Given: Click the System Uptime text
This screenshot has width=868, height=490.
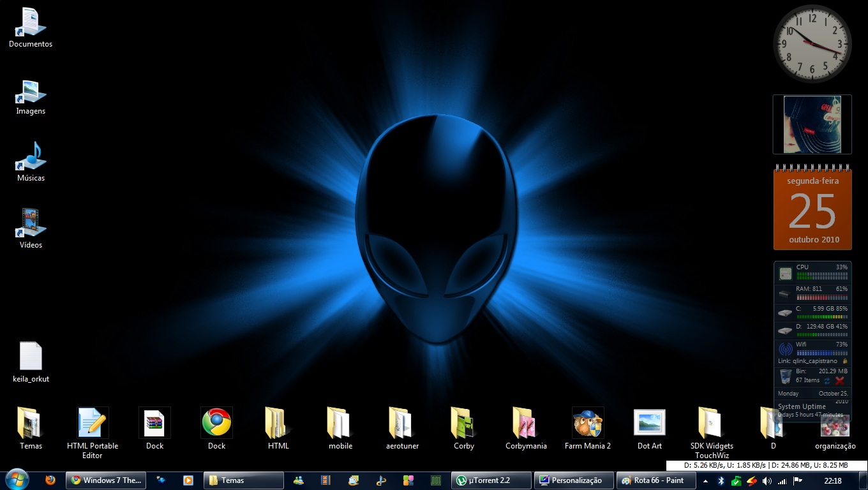Looking at the screenshot, I should tap(802, 406).
